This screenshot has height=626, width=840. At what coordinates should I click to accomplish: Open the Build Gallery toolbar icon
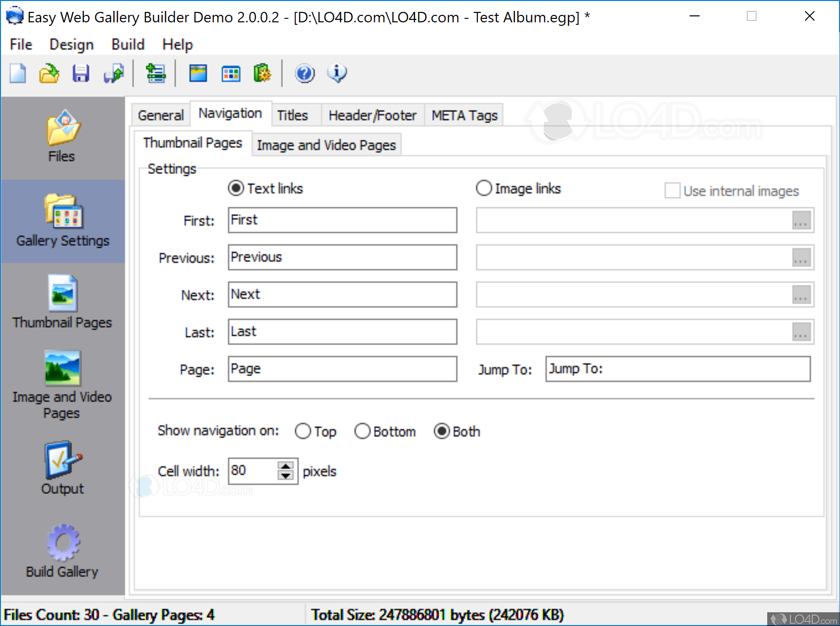(x=263, y=73)
